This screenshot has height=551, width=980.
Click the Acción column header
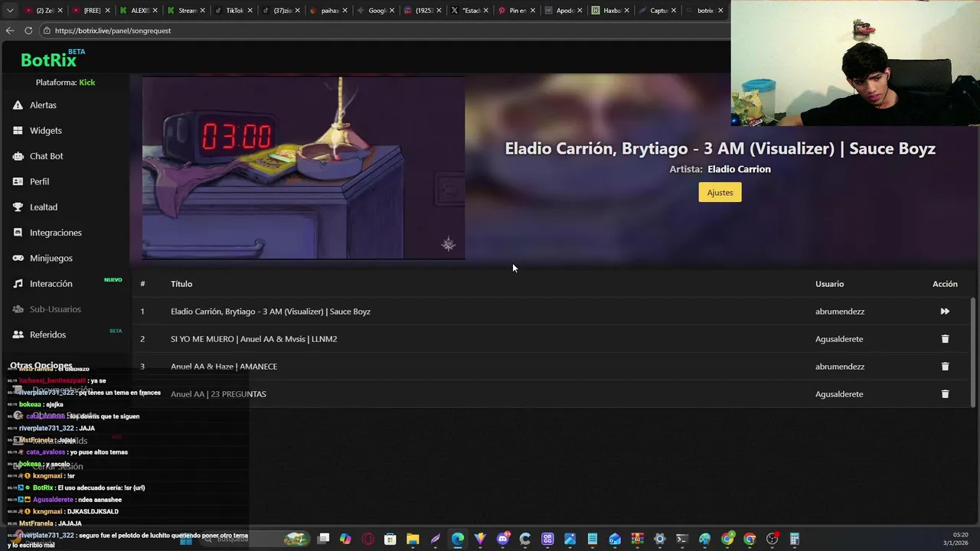[945, 284]
